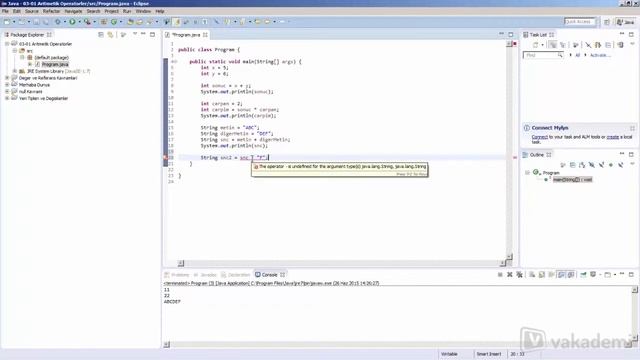Click the New Java Class toolbar icon
This screenshot has height=360, width=640.
tap(114, 22)
